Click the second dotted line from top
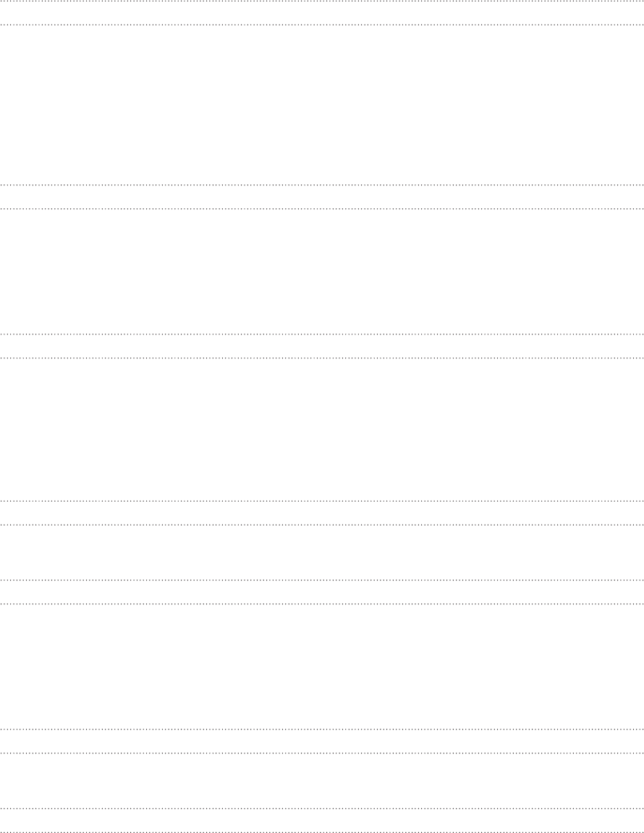Image resolution: width=644 pixels, height=833 pixels. point(322,25)
